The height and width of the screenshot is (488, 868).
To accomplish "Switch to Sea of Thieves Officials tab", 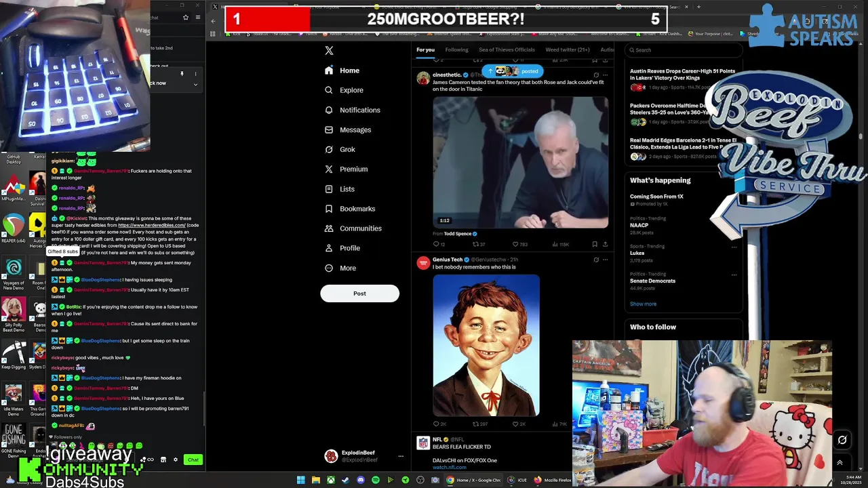I will pyautogui.click(x=507, y=49).
